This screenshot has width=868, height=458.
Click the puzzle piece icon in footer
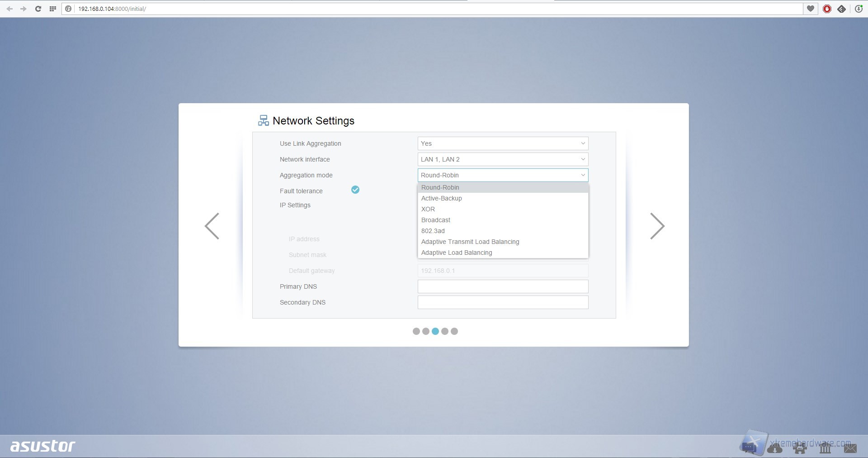[x=800, y=448]
